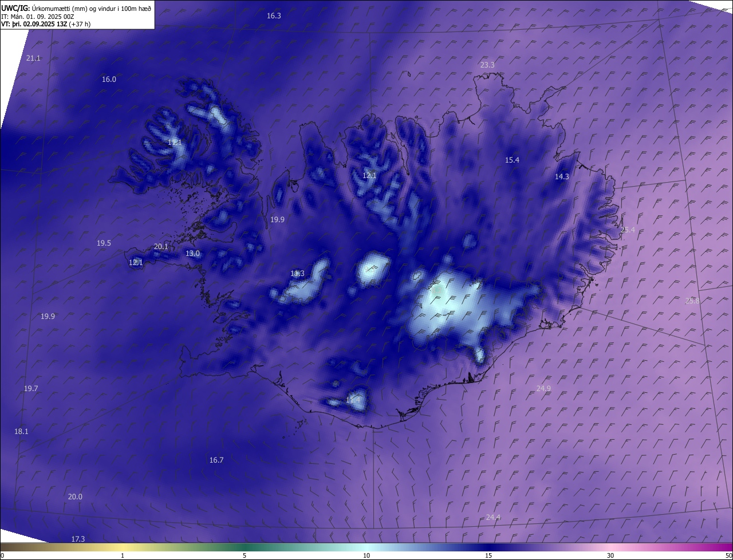Image resolution: width=733 pixels, height=560 pixels.
Task: Click the colorbar tick label 0
Action: pos(2,556)
